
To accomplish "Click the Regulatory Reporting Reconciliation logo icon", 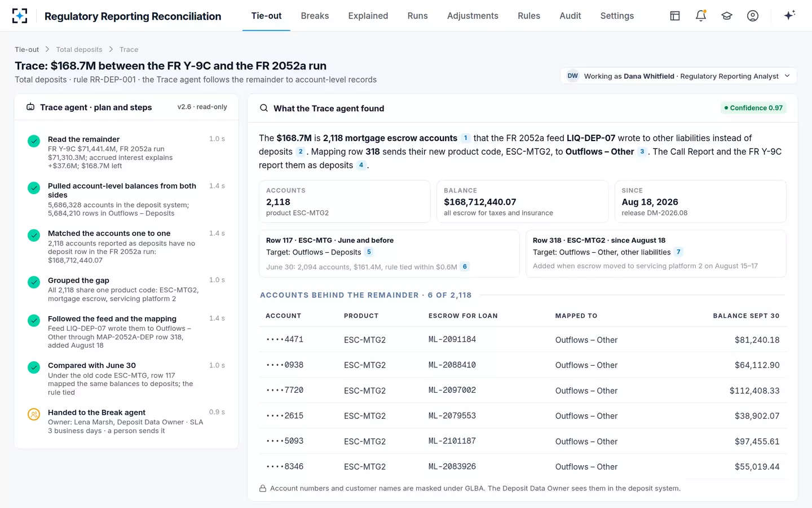I will pos(20,16).
